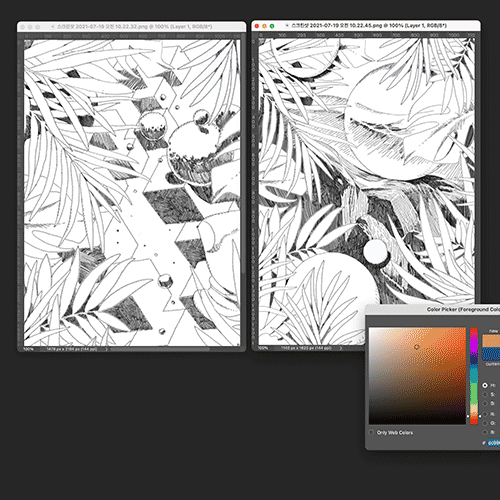Click the hex color value field
This screenshot has height=500, width=500.
pyautogui.click(x=494, y=443)
